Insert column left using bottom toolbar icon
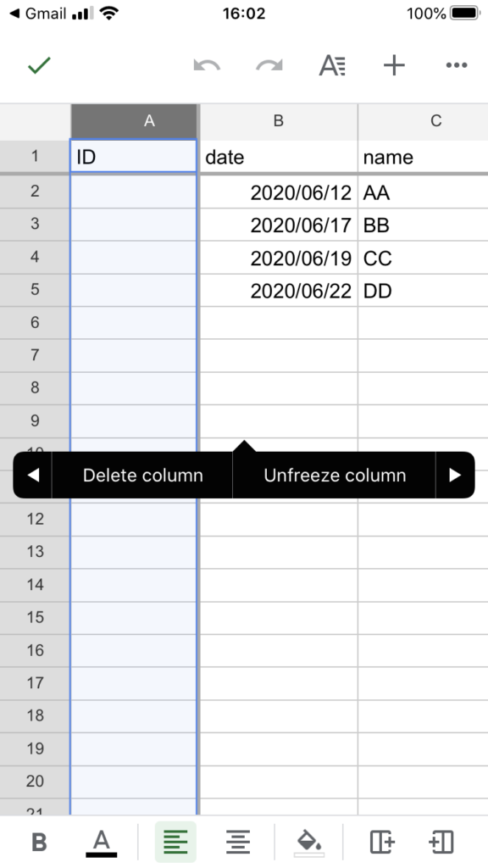 point(441,843)
